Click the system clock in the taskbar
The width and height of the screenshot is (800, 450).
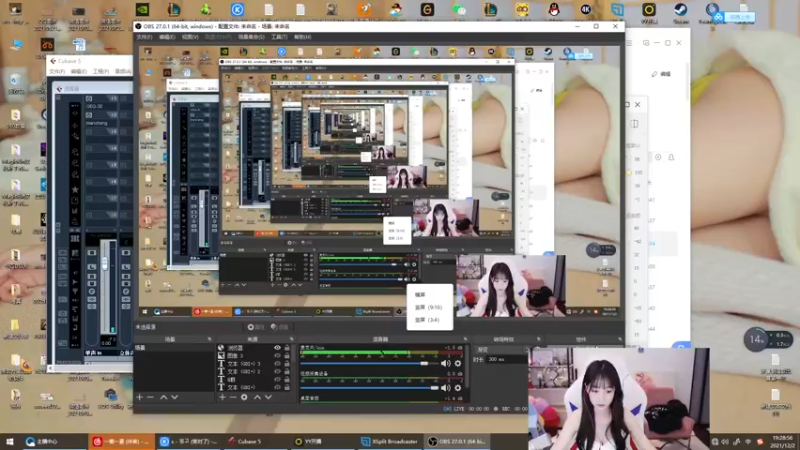pos(783,441)
